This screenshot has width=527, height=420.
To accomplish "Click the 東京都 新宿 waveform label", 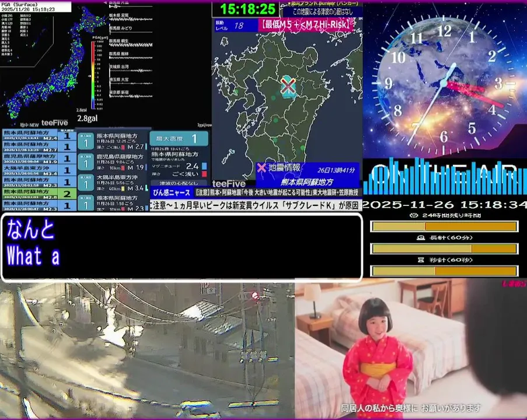I will coord(119,92).
